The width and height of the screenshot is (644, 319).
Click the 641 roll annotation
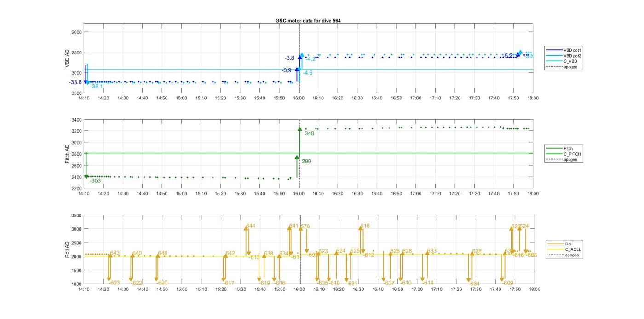293,226
